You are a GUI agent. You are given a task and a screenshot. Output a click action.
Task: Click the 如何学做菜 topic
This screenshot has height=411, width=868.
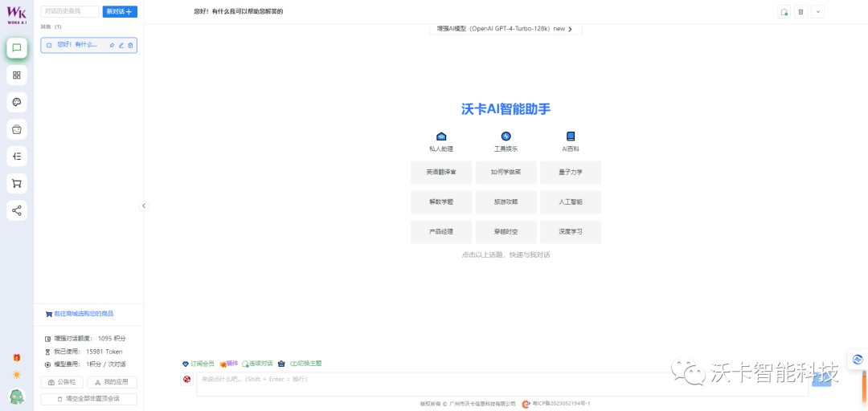tap(506, 173)
